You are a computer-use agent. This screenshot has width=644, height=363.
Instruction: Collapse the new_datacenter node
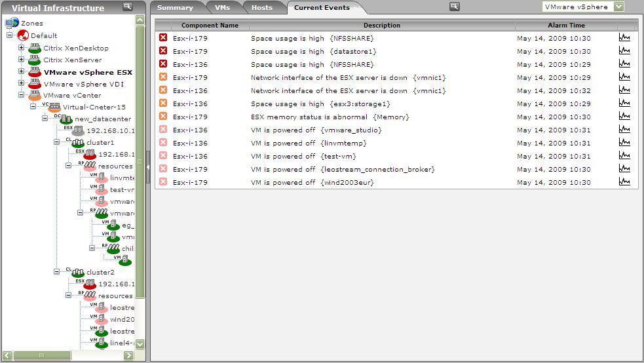(45, 118)
